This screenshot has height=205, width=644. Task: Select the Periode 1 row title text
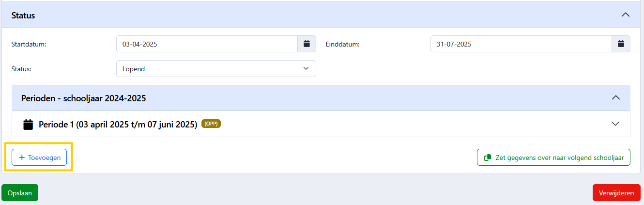pyautogui.click(x=118, y=124)
